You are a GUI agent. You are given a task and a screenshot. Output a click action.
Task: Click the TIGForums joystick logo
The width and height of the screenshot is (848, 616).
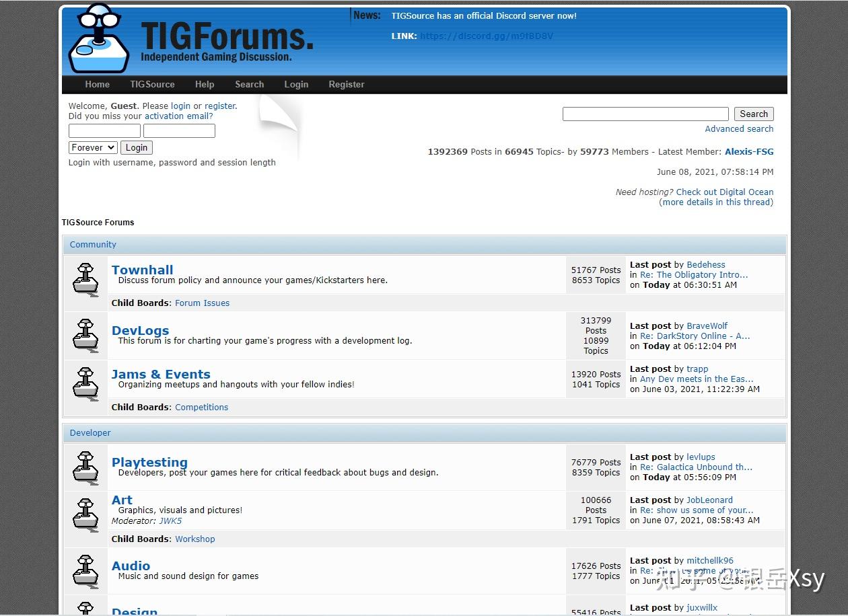[99, 39]
